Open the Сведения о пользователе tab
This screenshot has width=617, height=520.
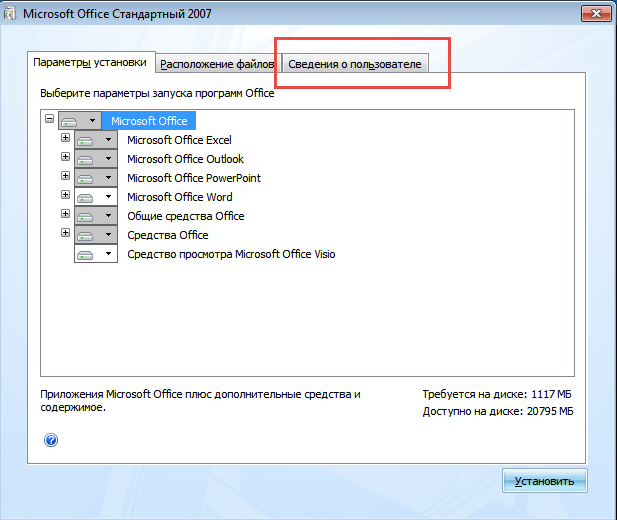354,64
